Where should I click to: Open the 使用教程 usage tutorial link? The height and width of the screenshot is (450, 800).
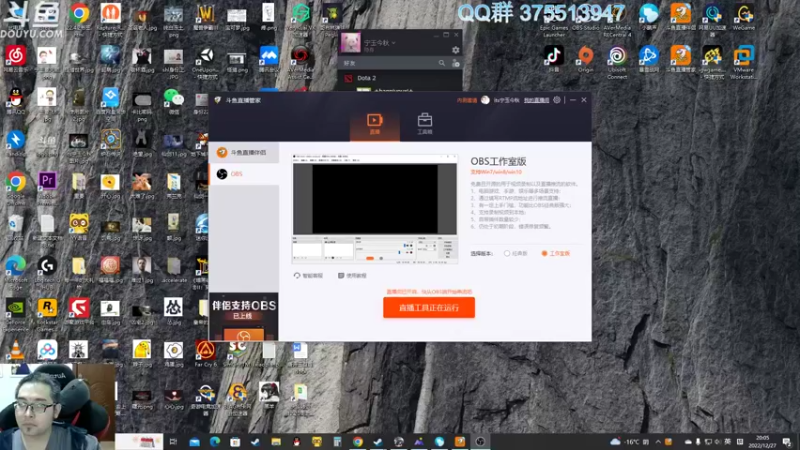tap(352, 276)
